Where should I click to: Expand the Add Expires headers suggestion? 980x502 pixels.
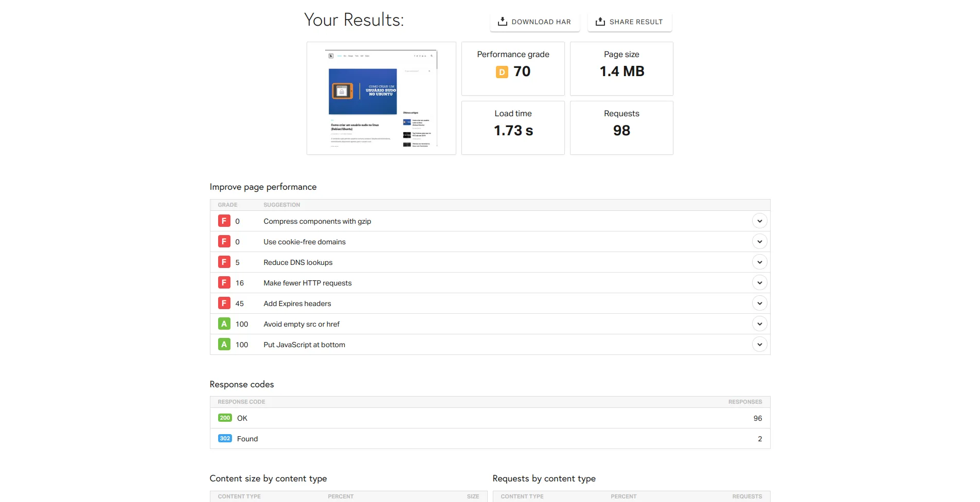coord(759,303)
